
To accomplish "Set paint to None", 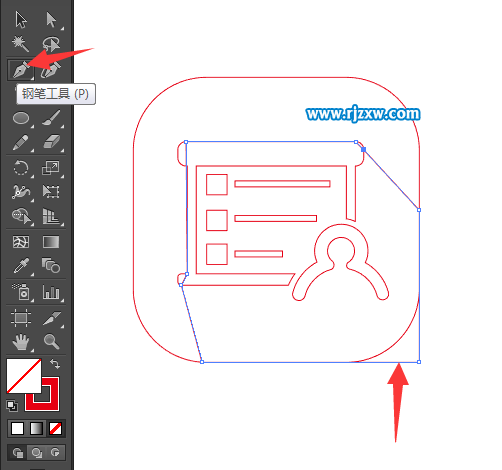I will pos(55,428).
